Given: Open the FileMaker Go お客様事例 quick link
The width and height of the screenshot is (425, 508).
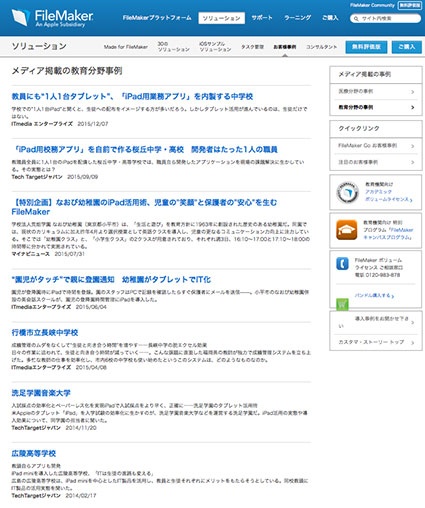Looking at the screenshot, I should coord(367,146).
